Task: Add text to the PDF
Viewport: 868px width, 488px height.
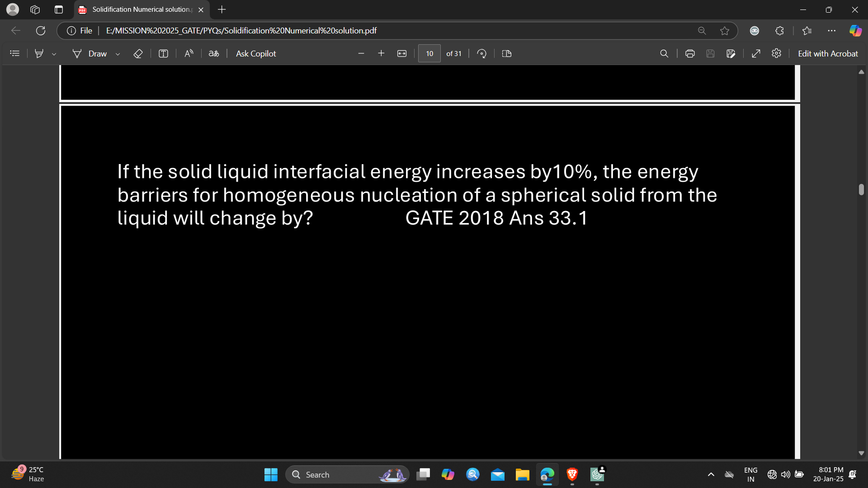Action: 163,53
